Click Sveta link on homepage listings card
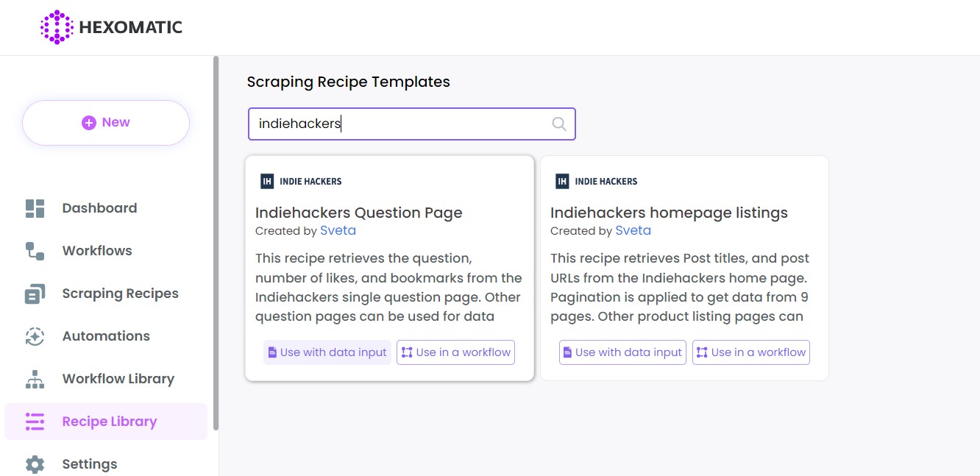 633,230
